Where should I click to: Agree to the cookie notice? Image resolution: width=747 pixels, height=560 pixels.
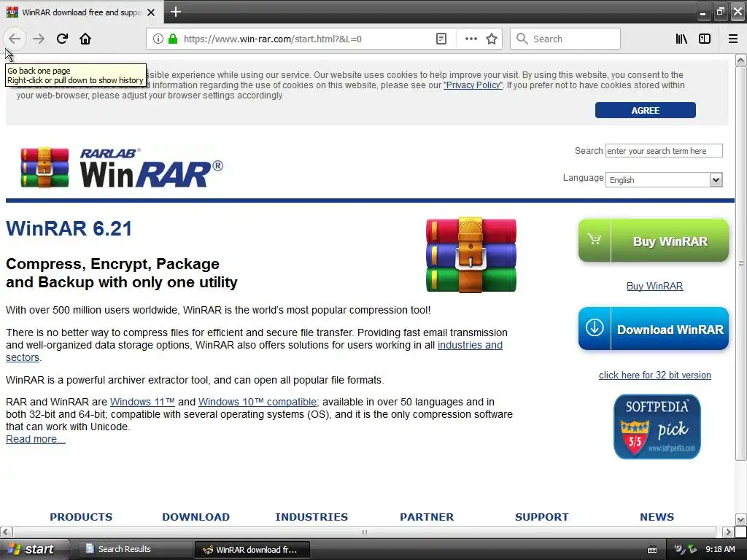pos(645,110)
